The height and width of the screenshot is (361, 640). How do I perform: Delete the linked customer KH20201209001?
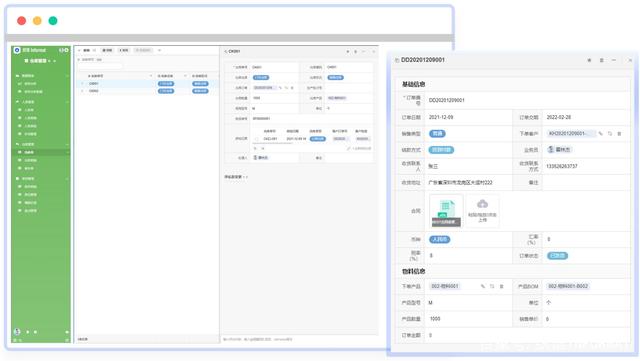tap(619, 134)
